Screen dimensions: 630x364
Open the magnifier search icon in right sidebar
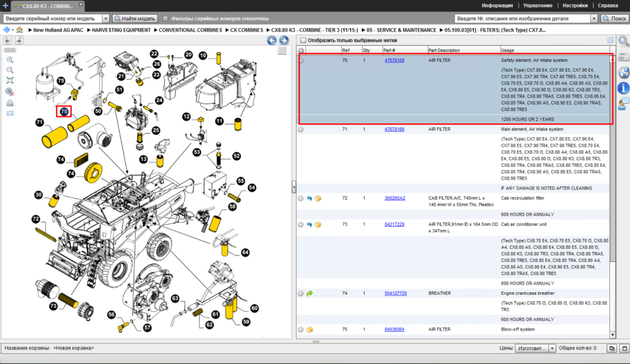click(x=623, y=41)
